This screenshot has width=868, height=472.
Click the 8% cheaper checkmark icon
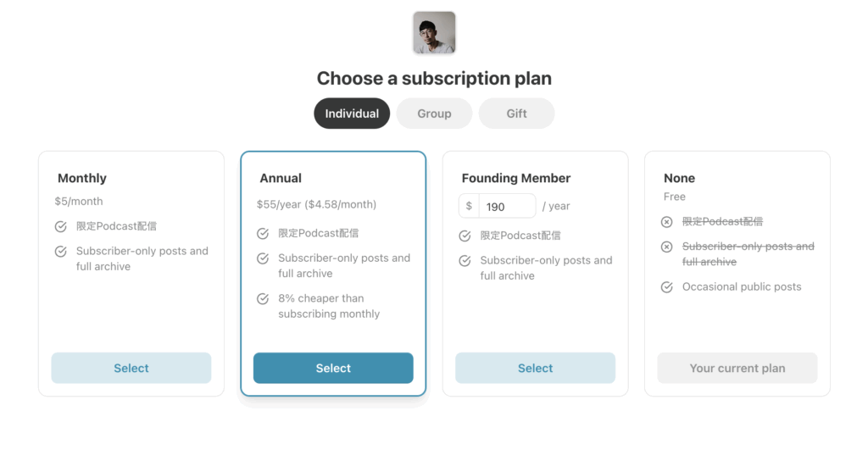263,299
